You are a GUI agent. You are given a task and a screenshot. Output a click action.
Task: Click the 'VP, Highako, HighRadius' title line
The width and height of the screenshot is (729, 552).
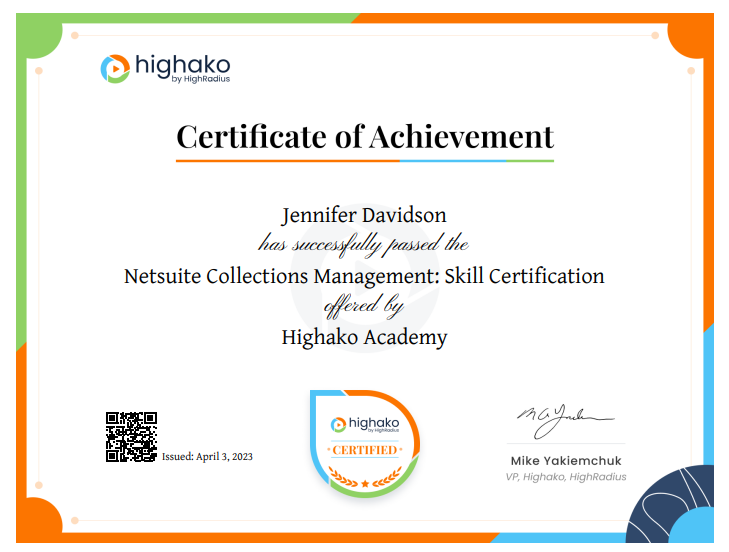click(566, 477)
